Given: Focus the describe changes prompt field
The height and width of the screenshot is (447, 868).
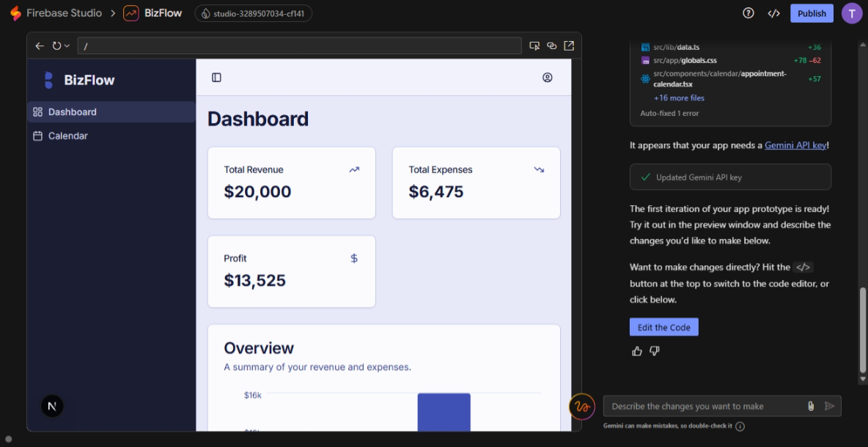Looking at the screenshot, I should 704,406.
